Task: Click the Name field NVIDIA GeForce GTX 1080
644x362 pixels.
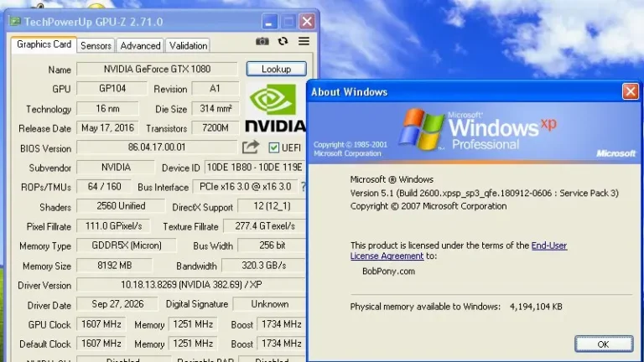Action: 157,69
